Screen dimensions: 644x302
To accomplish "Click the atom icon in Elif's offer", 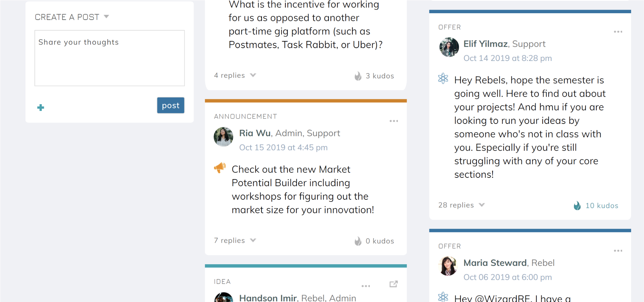I will [x=443, y=78].
